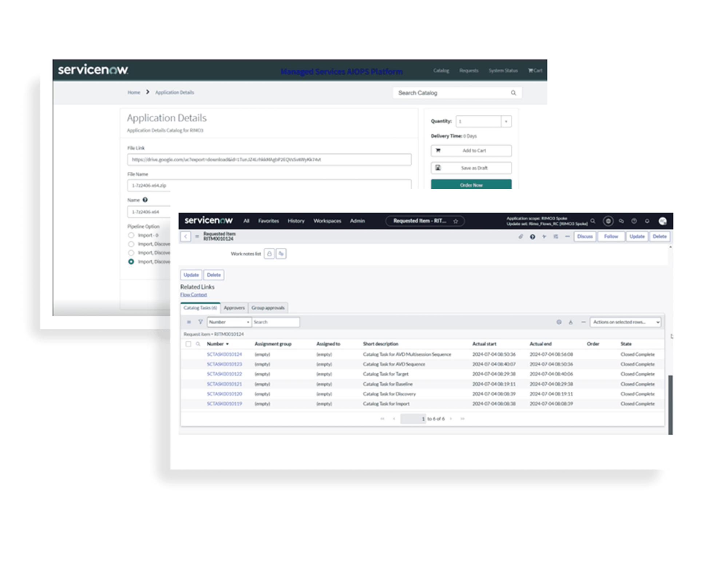Click the icon right of list gear
The width and height of the screenshot is (728, 579).
click(x=571, y=322)
